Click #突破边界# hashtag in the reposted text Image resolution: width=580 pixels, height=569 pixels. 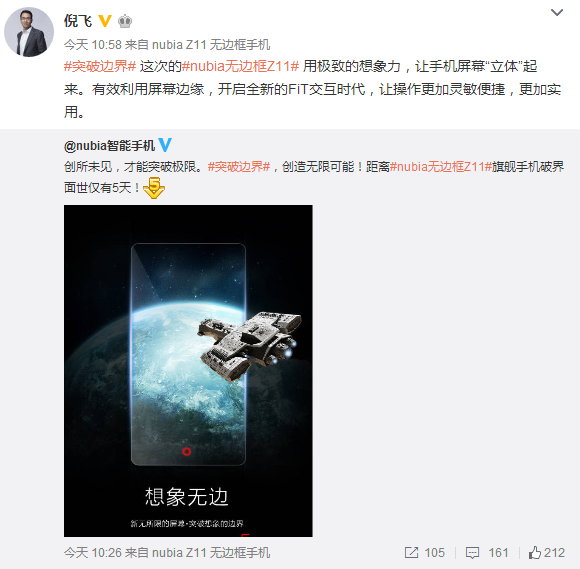[239, 167]
